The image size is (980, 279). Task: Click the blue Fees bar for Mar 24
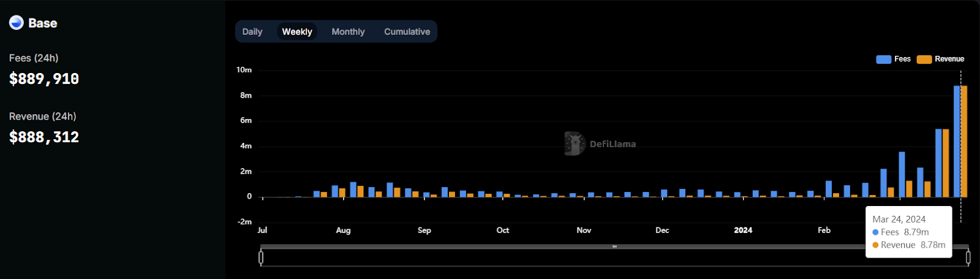(x=957, y=142)
